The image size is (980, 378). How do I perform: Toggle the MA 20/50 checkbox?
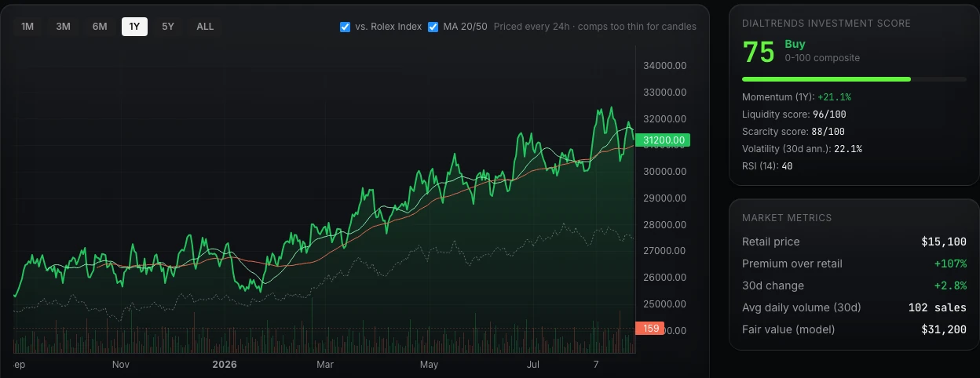tap(433, 27)
